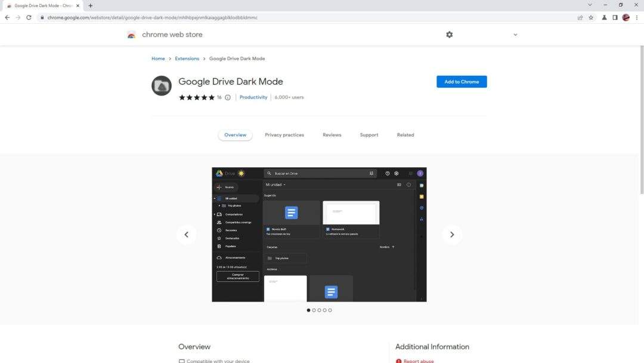Show the next screenshot in carousel

pyautogui.click(x=452, y=235)
